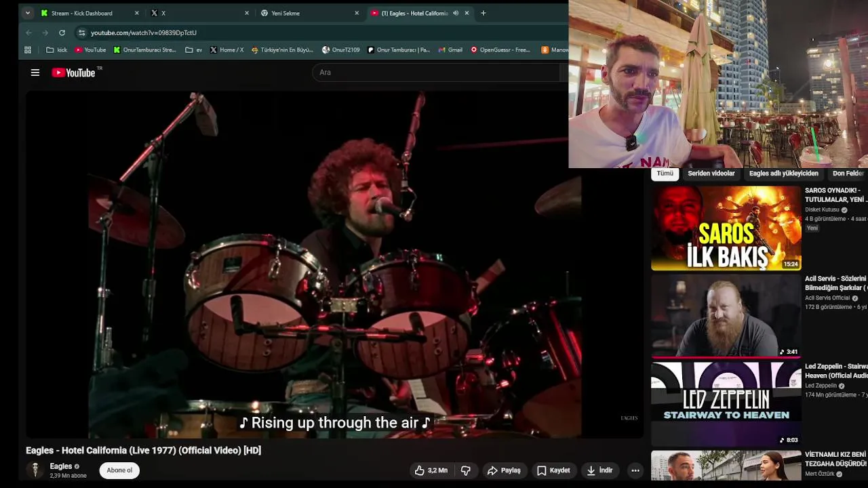868x488 pixels.
Task: Open VİETNAMLI KIZ BENİ video thumbnail
Action: coord(726,466)
